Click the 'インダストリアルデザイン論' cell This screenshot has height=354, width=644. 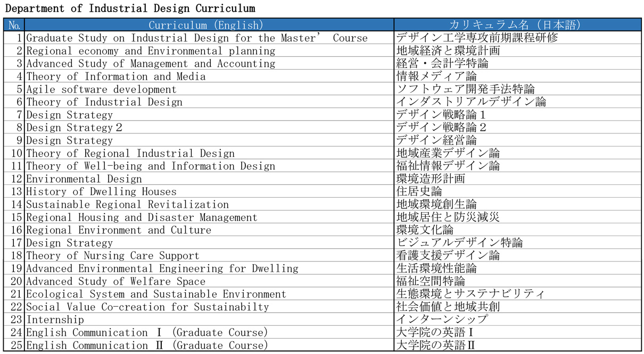click(517, 102)
